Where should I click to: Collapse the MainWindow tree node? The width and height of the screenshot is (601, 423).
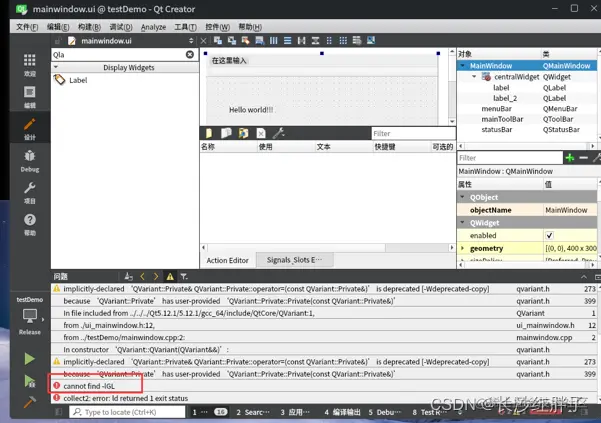pos(463,66)
